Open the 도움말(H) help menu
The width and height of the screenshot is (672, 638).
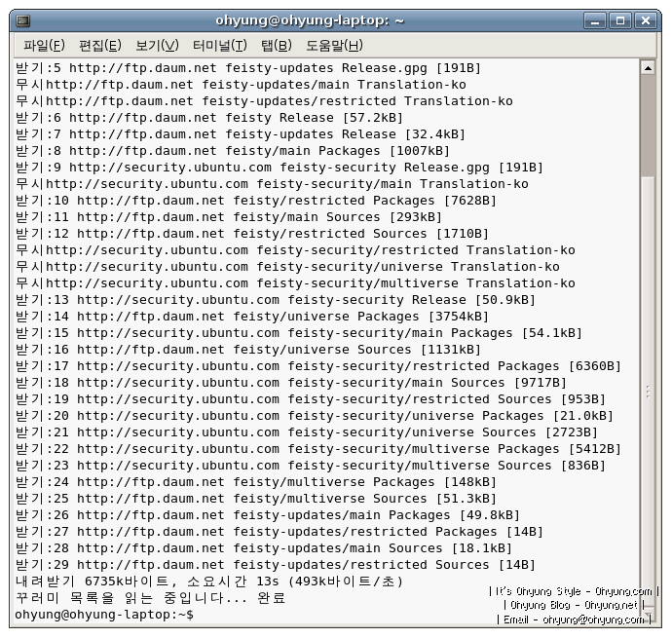334,46
